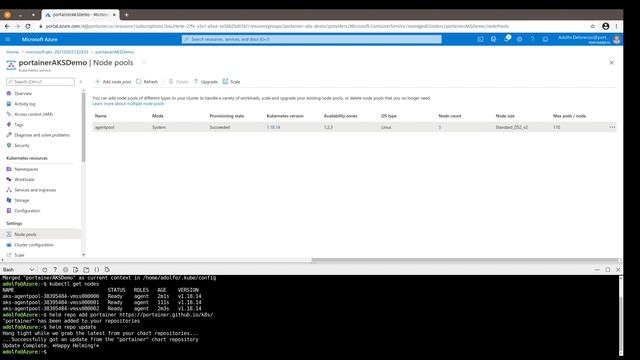This screenshot has width=640, height=360.
Task: Open the Chrome three-dot menu
Action: coord(616,26)
